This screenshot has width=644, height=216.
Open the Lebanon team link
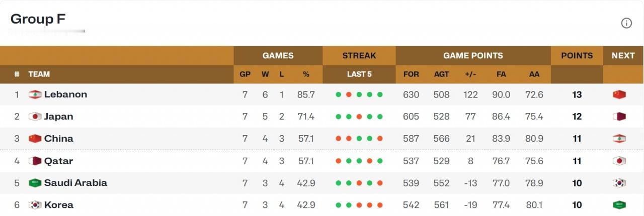[x=65, y=94]
